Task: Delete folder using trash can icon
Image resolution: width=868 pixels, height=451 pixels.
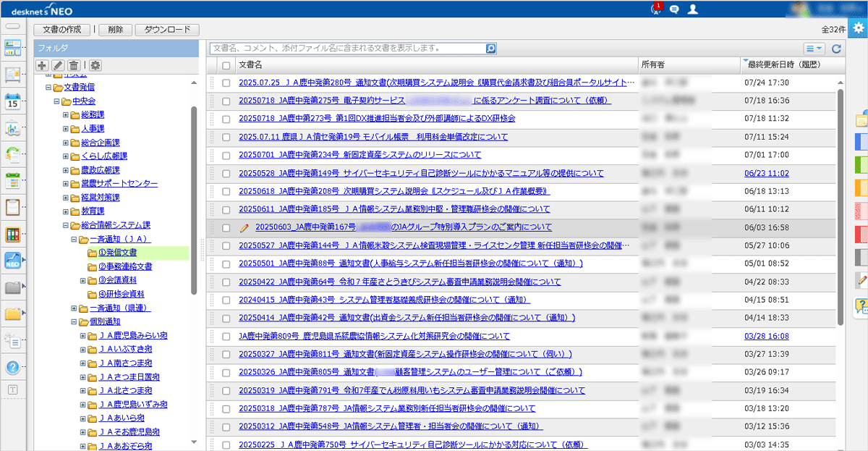Action: pyautogui.click(x=74, y=65)
